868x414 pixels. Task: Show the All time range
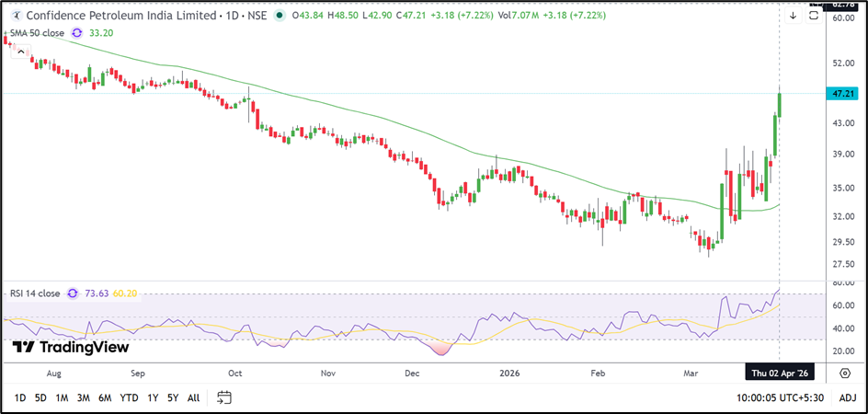tap(193, 397)
